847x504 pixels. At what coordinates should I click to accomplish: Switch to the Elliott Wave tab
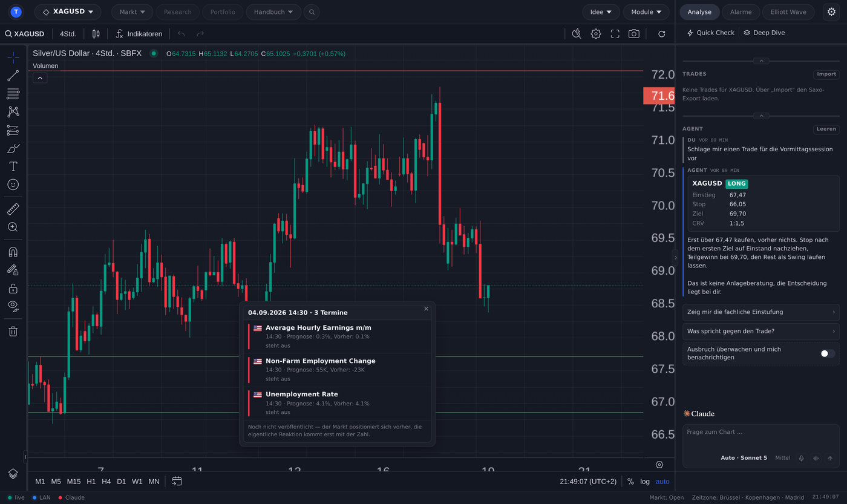tap(788, 12)
